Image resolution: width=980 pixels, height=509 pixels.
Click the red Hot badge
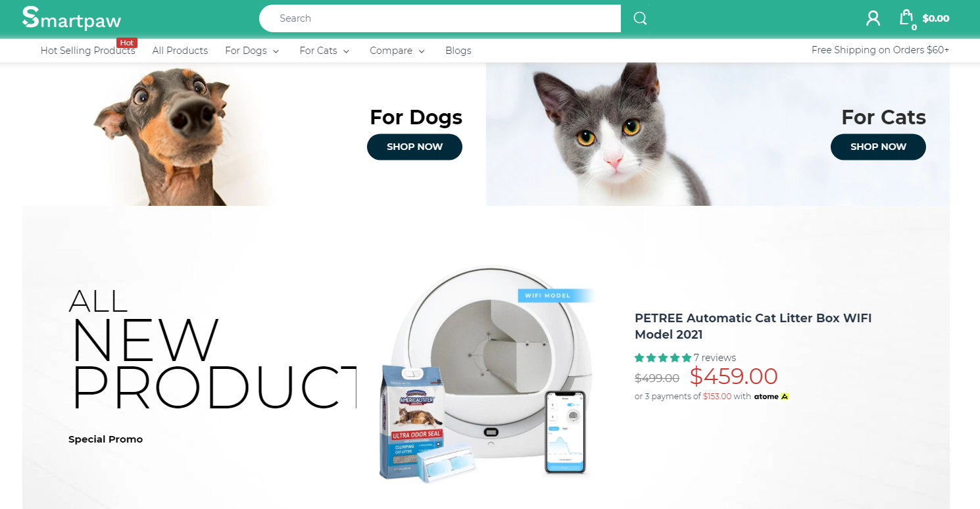[127, 43]
